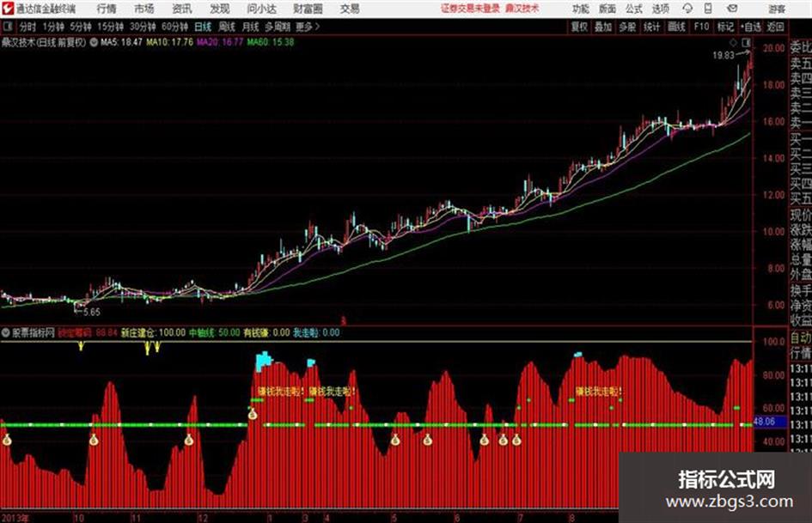Open the F10 company info button

[x=701, y=27]
